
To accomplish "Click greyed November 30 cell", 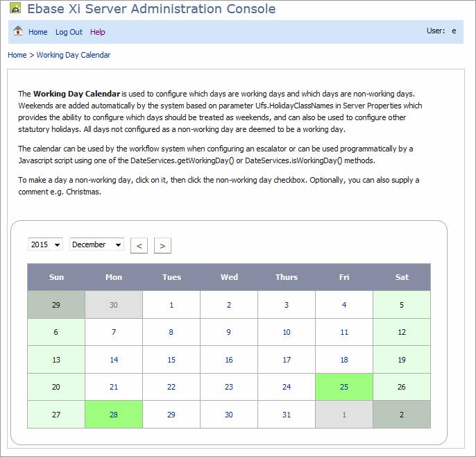I will (114, 305).
